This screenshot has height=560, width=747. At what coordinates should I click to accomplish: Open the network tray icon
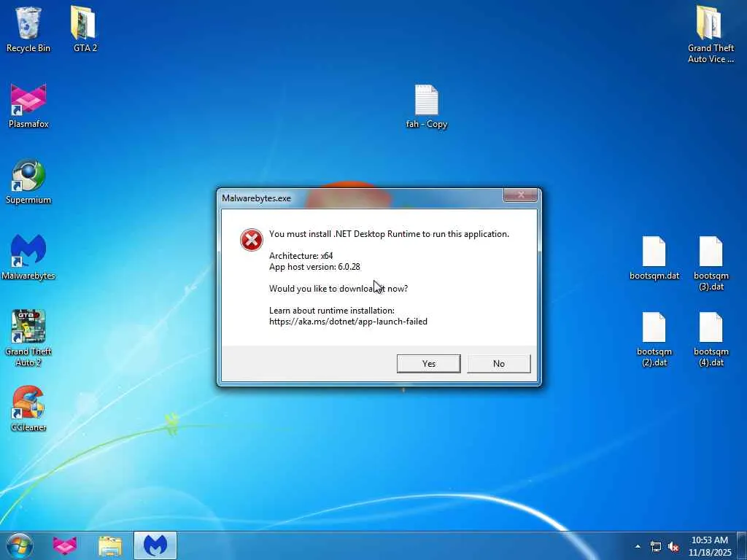[656, 546]
